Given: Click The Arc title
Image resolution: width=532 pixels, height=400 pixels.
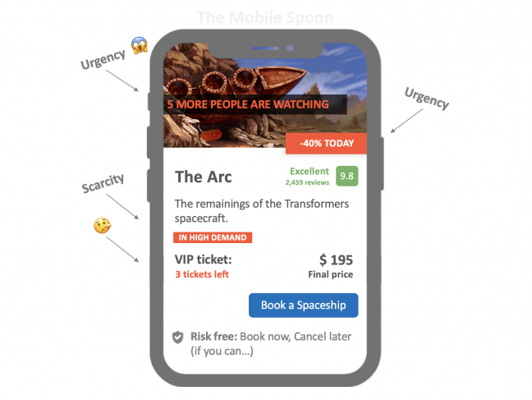Looking at the screenshot, I should tap(204, 177).
